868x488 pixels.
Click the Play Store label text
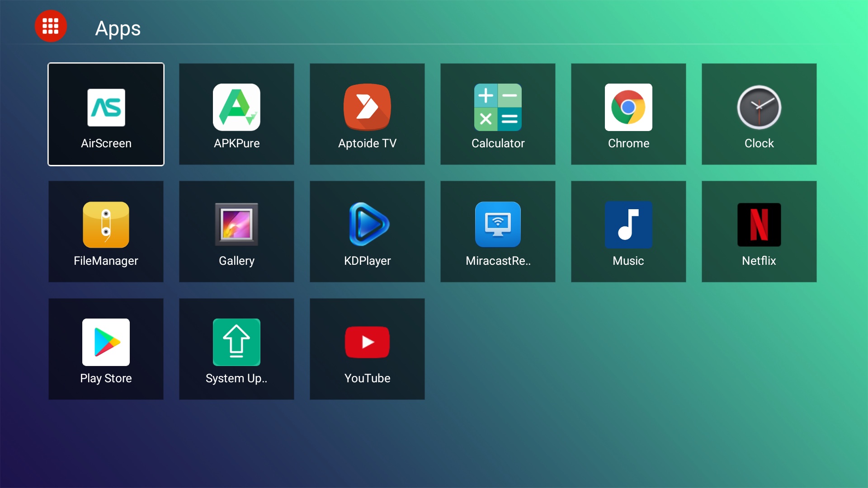pyautogui.click(x=106, y=378)
